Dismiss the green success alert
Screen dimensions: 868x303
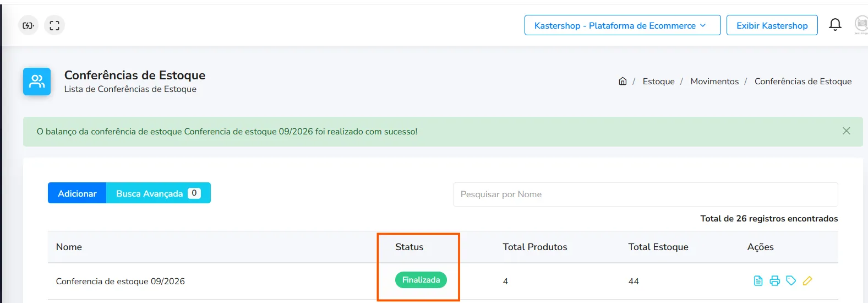pyautogui.click(x=847, y=131)
